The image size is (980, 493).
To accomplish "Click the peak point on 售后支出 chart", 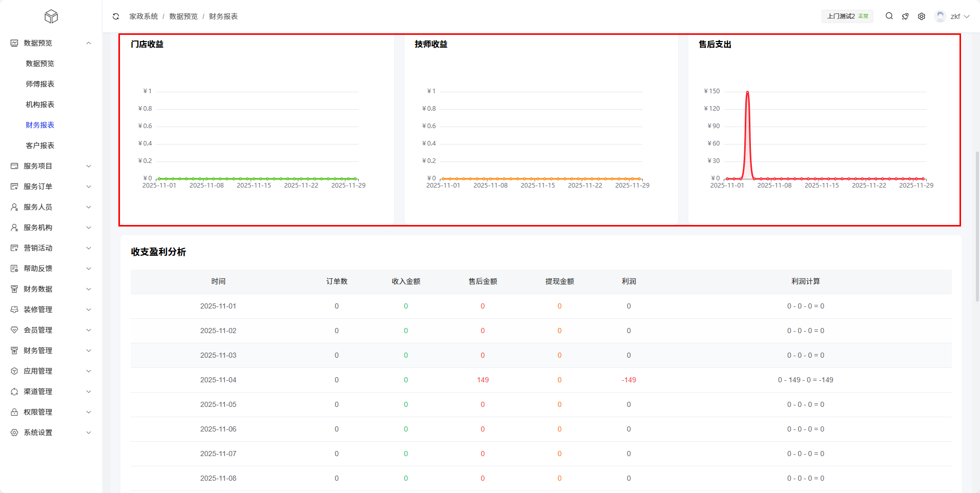I will tap(747, 92).
